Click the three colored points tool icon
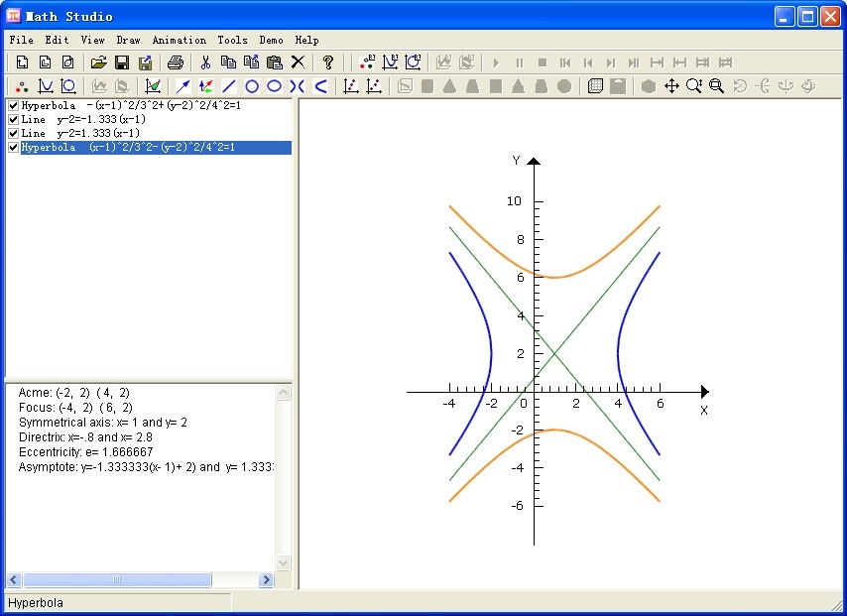Image resolution: width=847 pixels, height=616 pixels. (22, 86)
